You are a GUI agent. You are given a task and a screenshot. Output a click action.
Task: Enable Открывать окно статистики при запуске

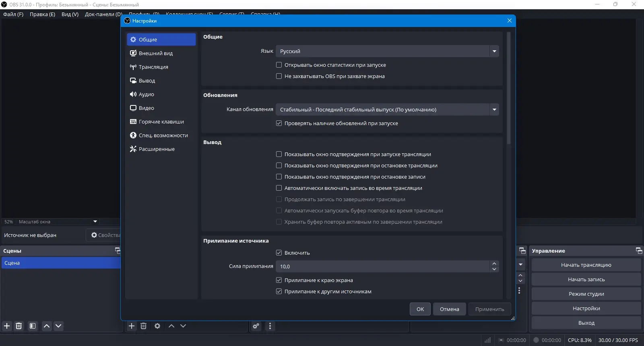point(279,65)
